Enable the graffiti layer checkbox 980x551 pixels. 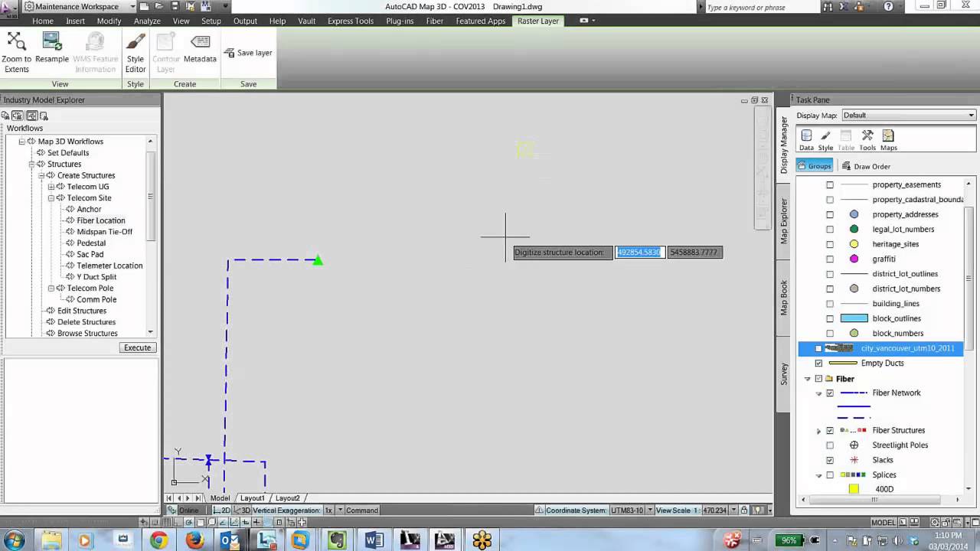[830, 259]
